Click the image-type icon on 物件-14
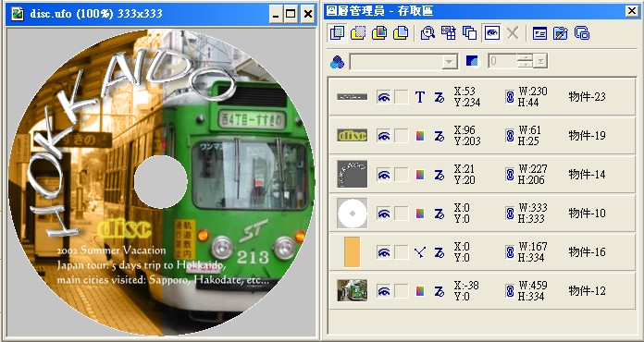The width and height of the screenshot is (644, 342). pyautogui.click(x=420, y=175)
